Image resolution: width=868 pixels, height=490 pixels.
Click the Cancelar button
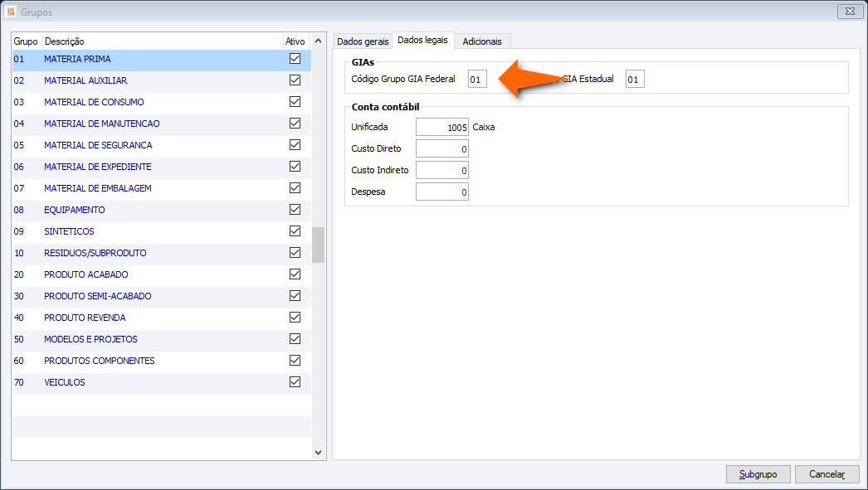tap(827, 474)
